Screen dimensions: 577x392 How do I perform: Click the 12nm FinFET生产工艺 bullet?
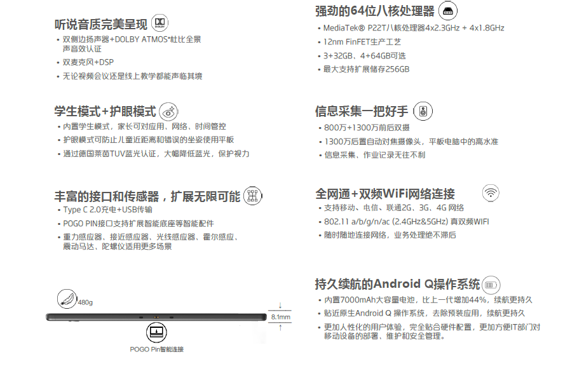click(x=362, y=42)
